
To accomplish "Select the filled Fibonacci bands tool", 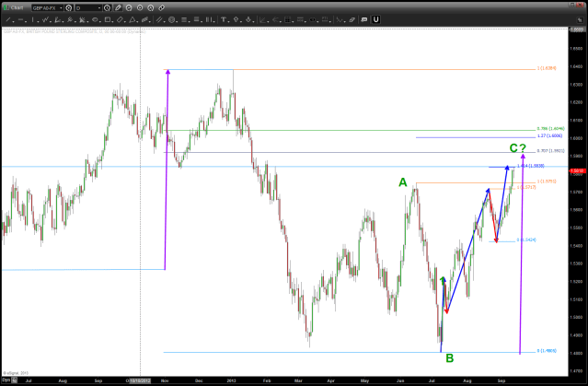I will click(197, 19).
